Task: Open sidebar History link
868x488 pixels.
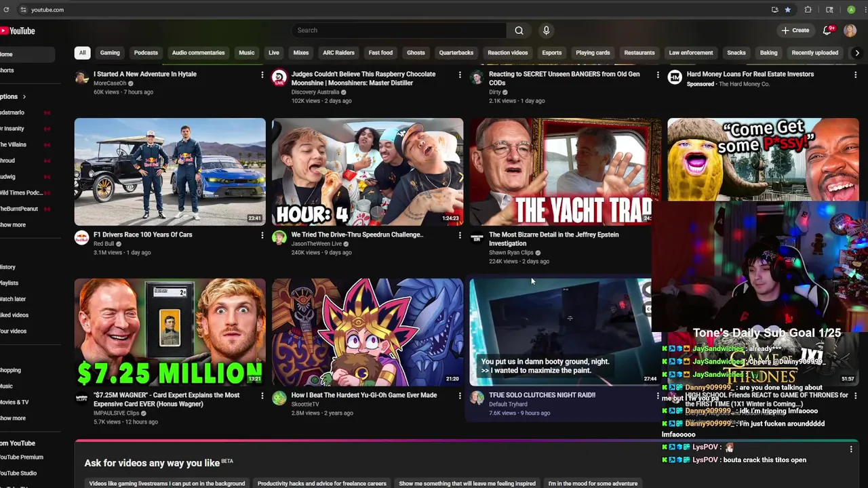Action: [8, 267]
